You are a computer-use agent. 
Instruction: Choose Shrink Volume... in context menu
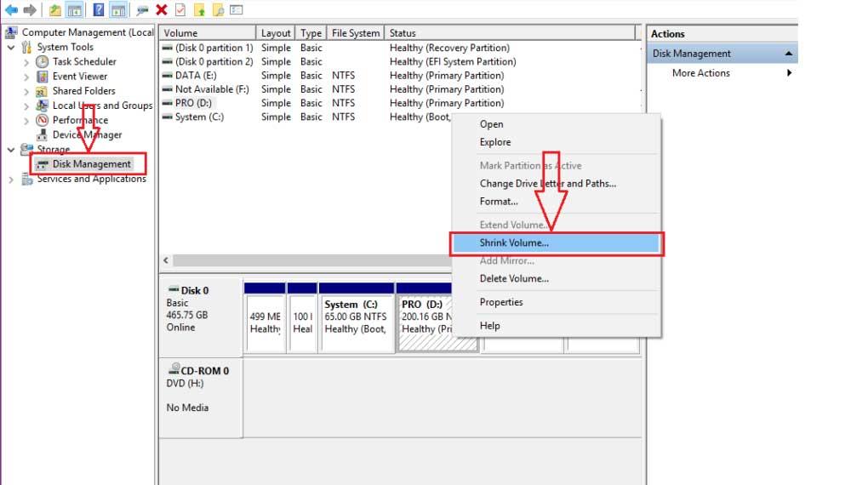[557, 243]
